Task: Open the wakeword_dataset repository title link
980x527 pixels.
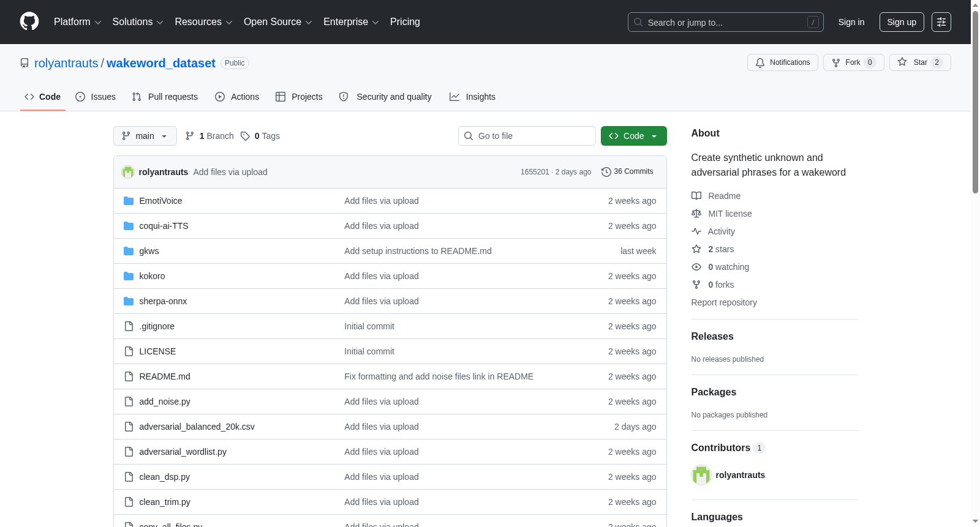Action: (161, 63)
